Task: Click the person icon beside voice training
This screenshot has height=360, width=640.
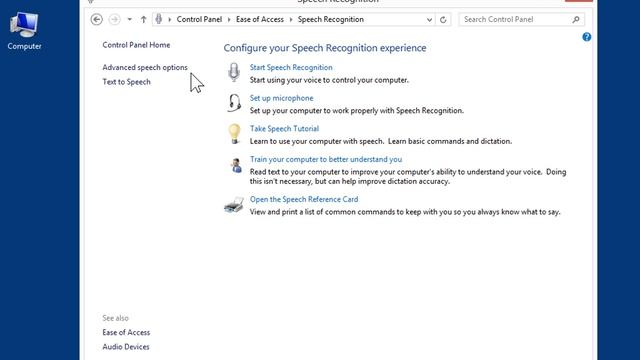Action: (x=236, y=165)
